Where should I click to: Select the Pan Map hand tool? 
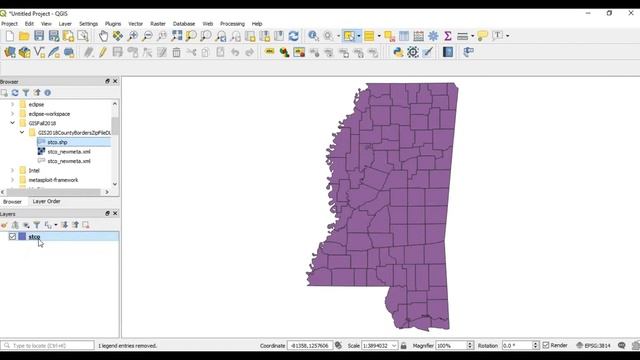103,36
